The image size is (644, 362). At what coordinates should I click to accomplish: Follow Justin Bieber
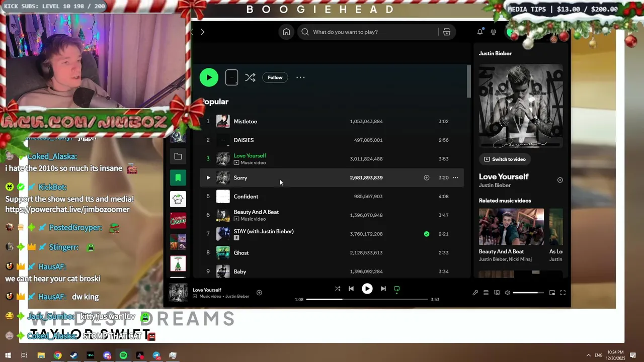click(275, 77)
